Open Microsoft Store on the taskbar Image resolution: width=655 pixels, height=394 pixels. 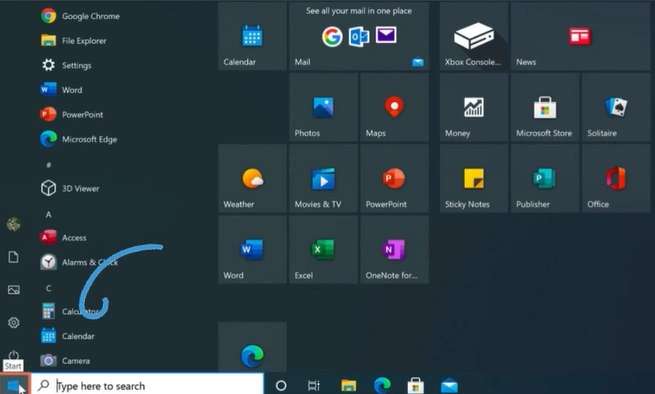pyautogui.click(x=416, y=385)
